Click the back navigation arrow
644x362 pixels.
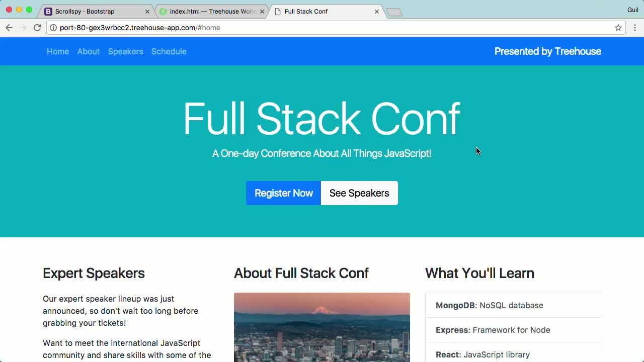point(9,28)
